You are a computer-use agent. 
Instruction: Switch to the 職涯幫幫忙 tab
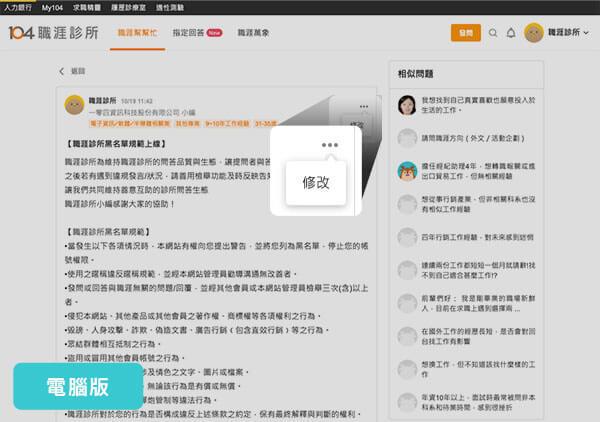coord(137,33)
